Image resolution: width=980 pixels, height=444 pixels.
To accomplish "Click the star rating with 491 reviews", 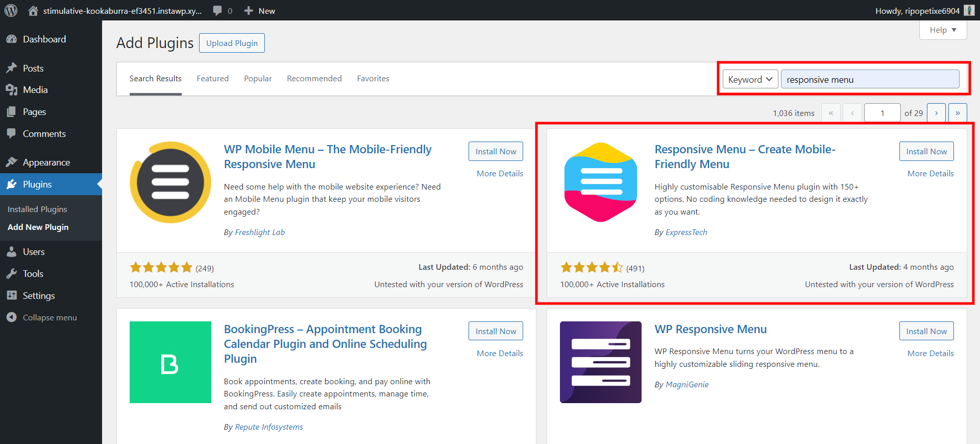I will coord(592,268).
